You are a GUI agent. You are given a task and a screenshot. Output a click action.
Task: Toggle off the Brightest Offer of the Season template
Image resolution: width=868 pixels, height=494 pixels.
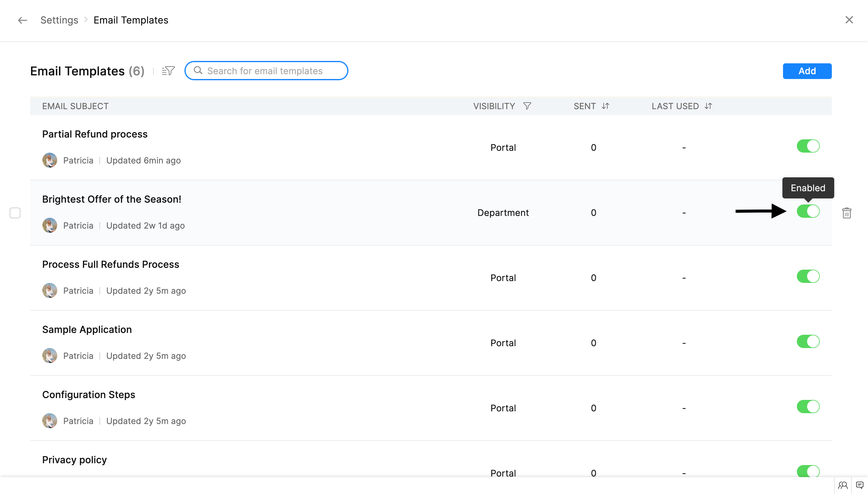[x=808, y=211]
